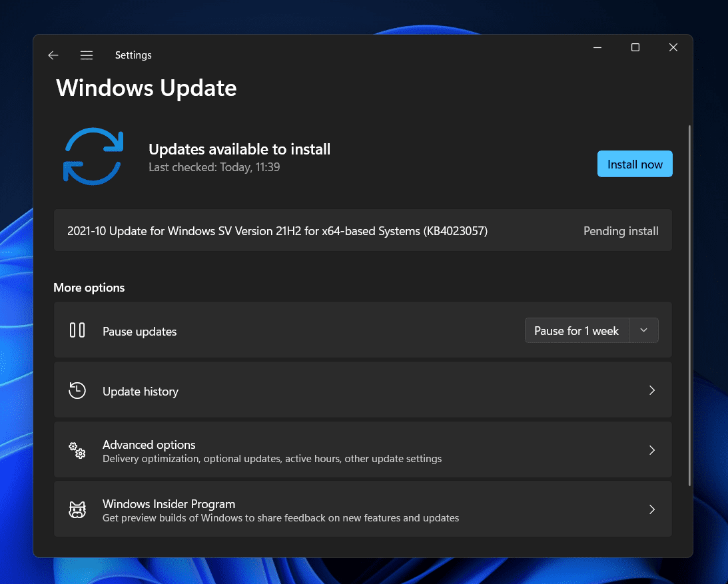Open the Windows Insider Program title
Viewport: 728px width, 584px height.
click(169, 504)
